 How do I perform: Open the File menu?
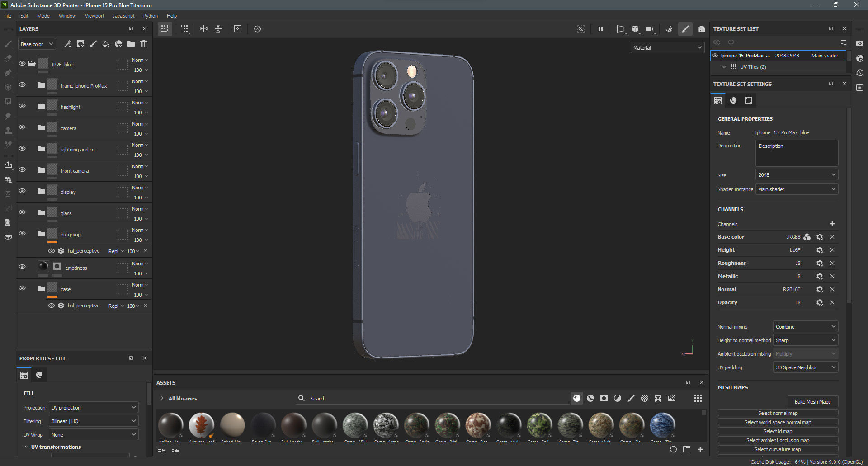pyautogui.click(x=8, y=16)
